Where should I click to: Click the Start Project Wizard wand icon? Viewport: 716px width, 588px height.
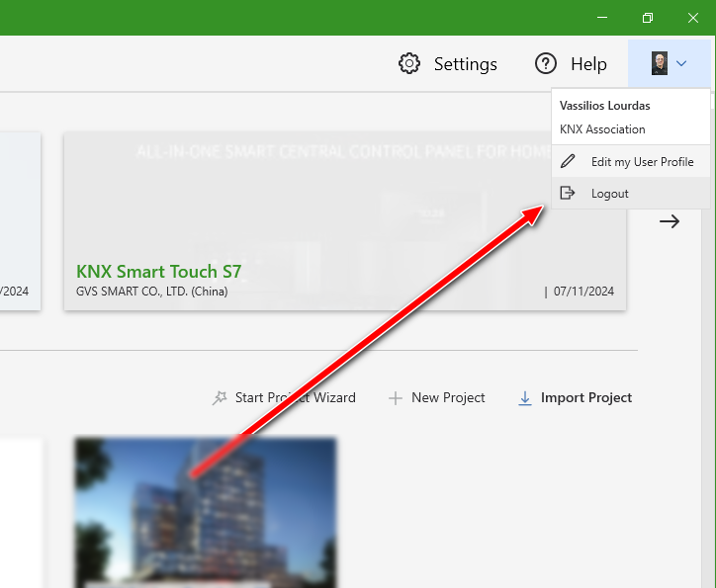[x=220, y=398]
